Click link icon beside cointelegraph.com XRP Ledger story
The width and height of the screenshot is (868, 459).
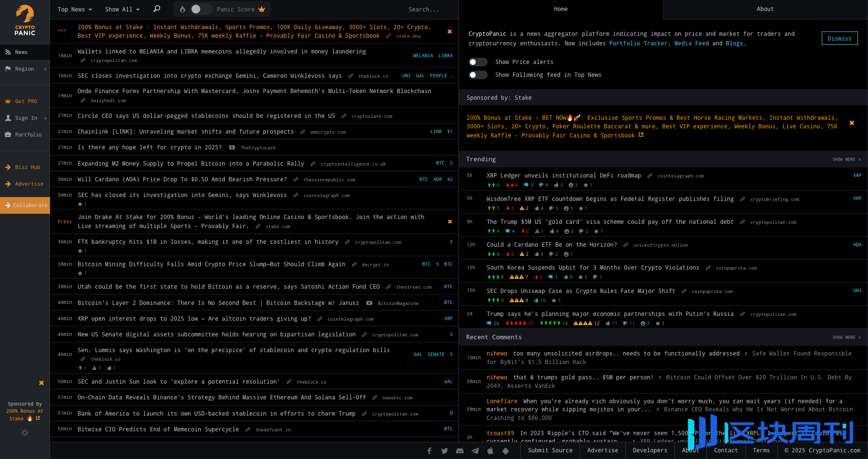[x=650, y=176]
